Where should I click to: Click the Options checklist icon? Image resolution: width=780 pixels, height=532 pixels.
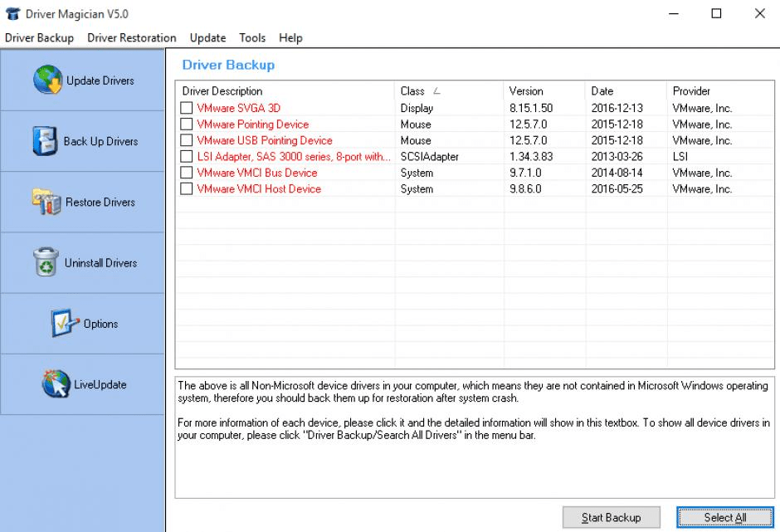tap(65, 324)
